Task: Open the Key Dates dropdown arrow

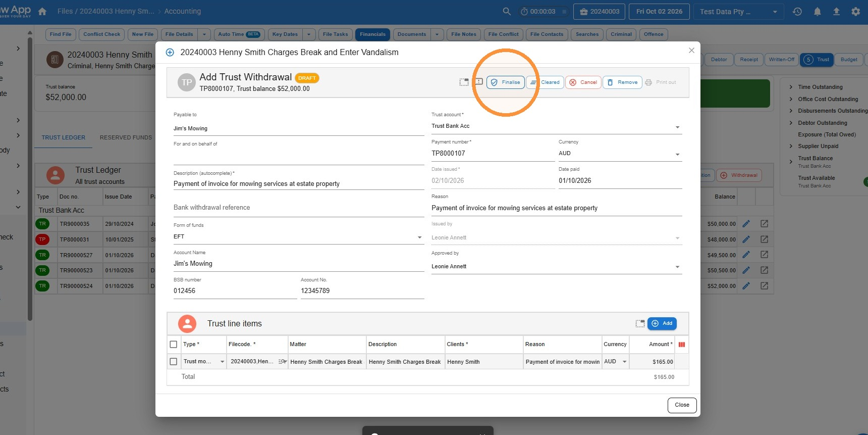Action: pos(309,34)
